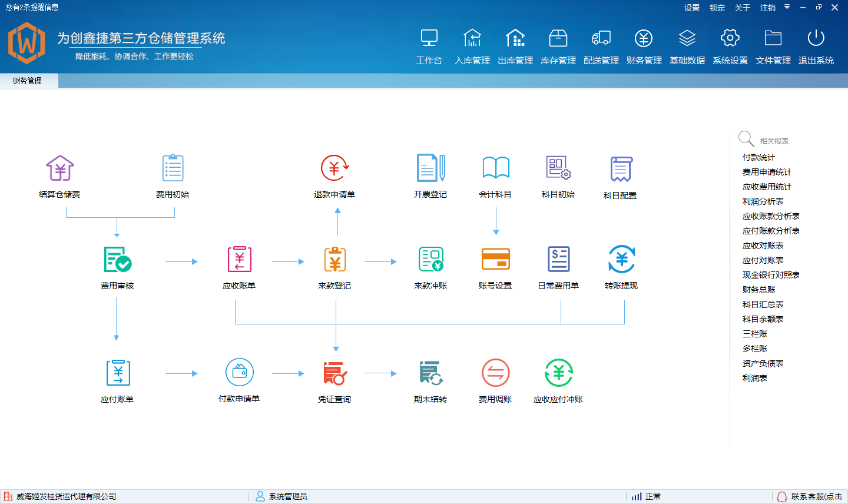Open the 科目汇总表 report link
This screenshot has width=848, height=504.
(x=763, y=304)
